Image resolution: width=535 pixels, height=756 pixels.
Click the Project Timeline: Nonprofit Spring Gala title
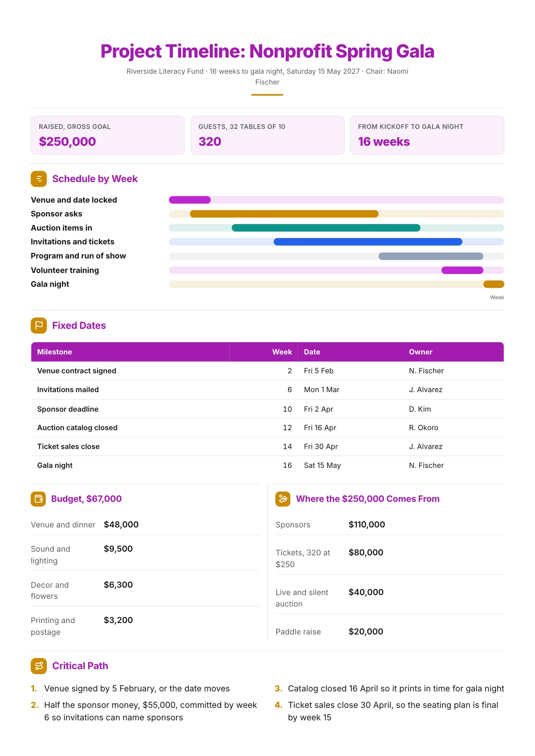[267, 51]
